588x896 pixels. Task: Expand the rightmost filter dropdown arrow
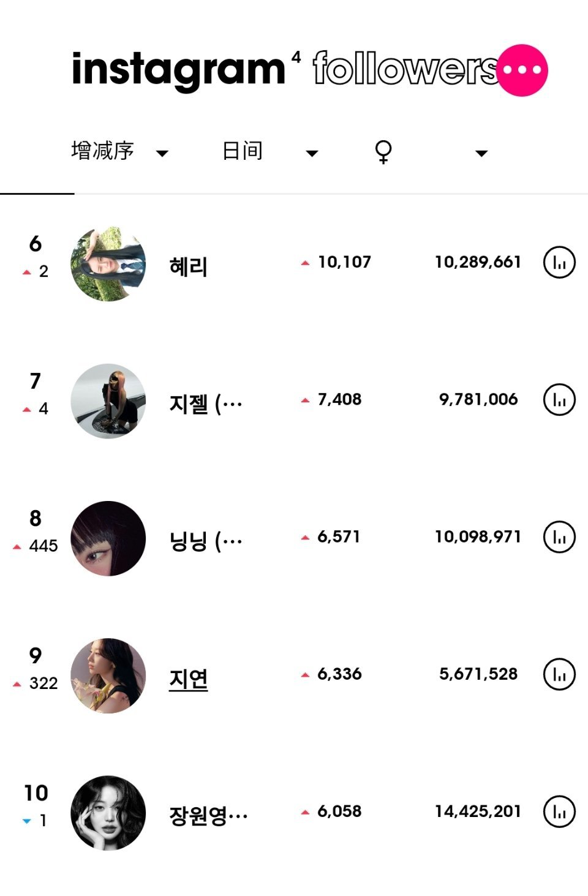pos(482,153)
